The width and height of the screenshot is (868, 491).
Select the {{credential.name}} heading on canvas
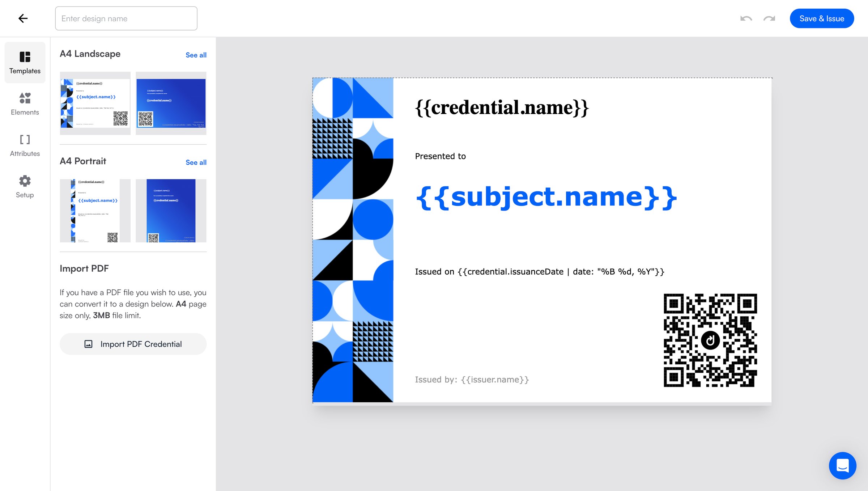[502, 107]
